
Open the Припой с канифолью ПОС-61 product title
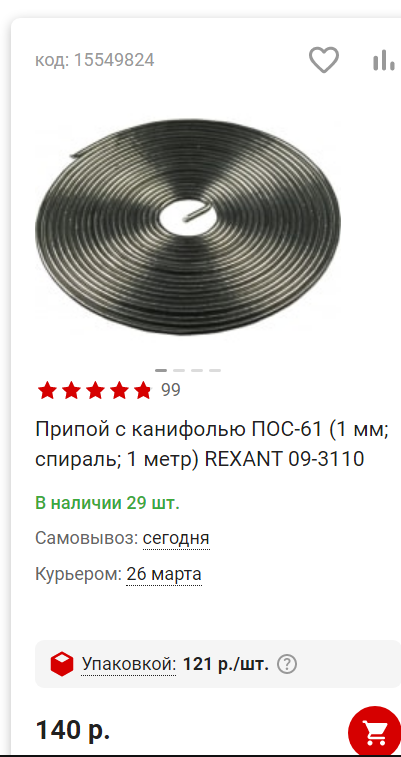pyautogui.click(x=212, y=444)
